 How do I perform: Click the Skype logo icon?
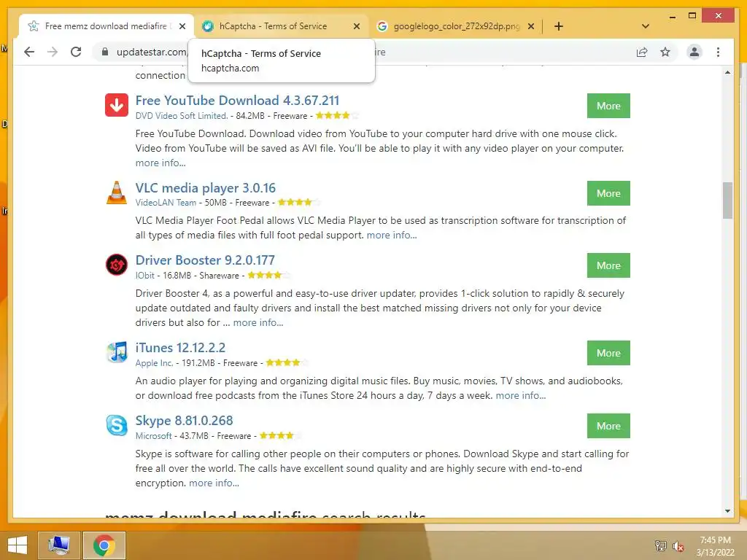point(117,425)
